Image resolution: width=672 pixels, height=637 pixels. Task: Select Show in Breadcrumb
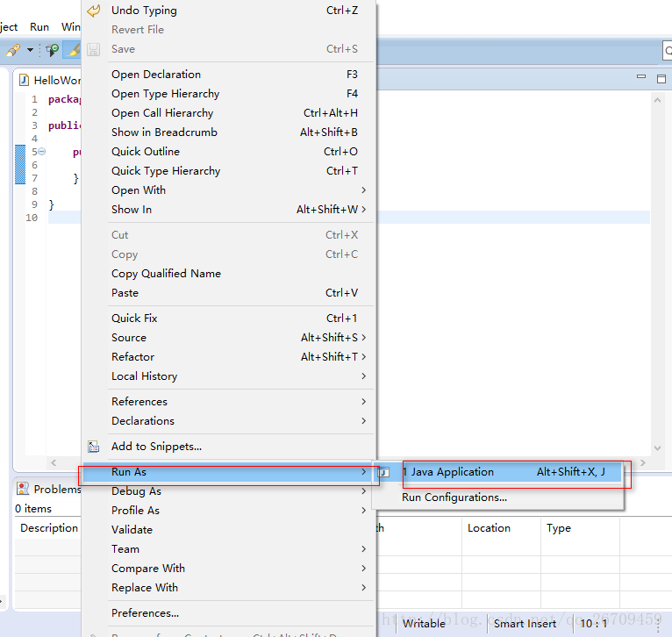[x=229, y=132]
